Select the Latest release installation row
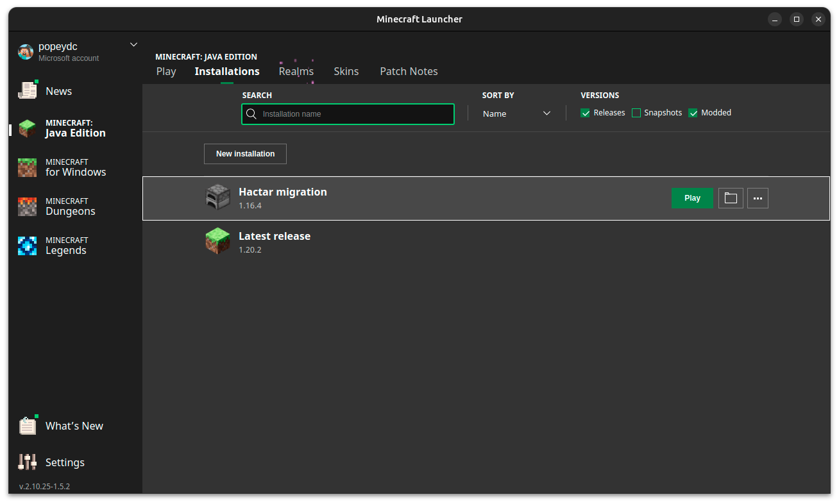 click(486, 242)
